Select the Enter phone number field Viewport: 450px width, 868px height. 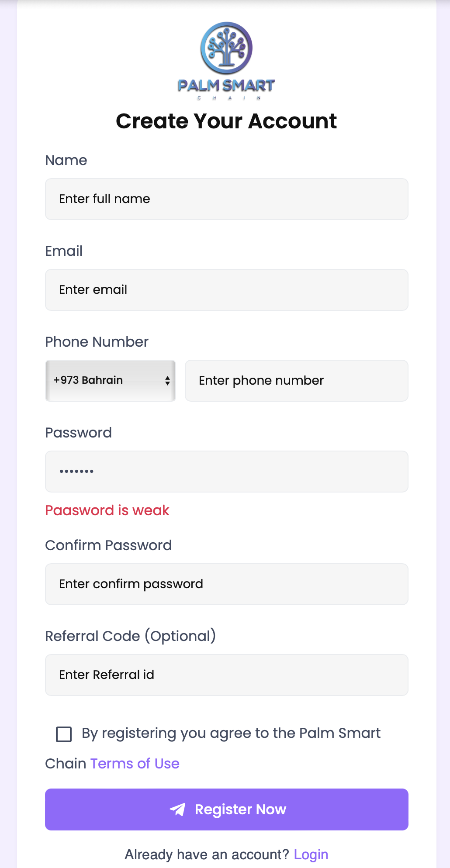(296, 381)
